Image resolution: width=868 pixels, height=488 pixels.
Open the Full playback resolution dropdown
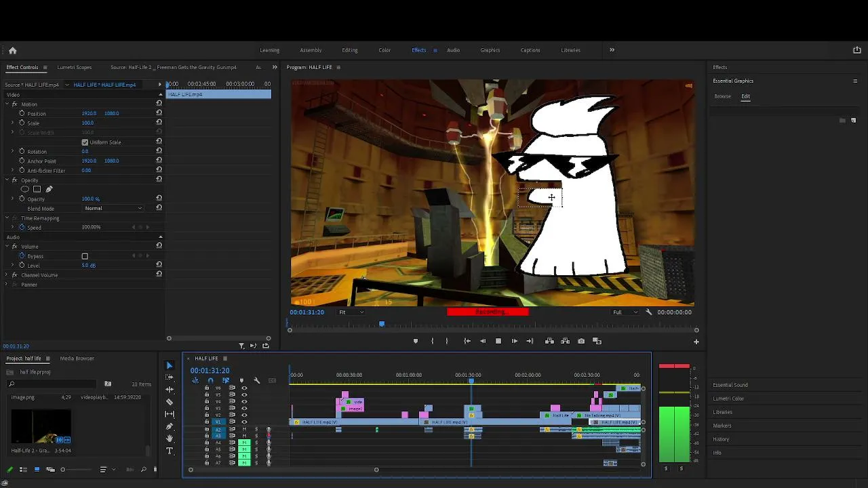(x=625, y=312)
